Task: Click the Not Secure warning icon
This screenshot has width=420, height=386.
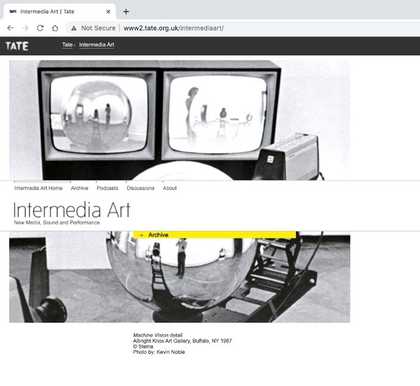Action: (74, 28)
